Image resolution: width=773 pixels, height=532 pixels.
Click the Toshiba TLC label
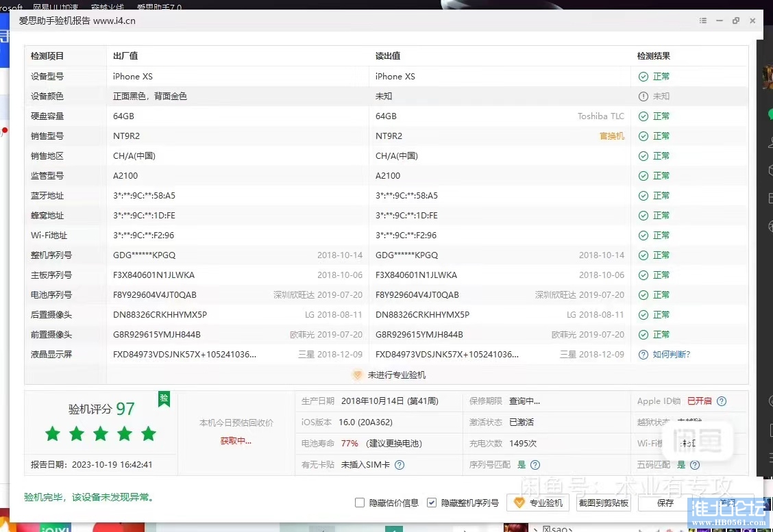[601, 116]
